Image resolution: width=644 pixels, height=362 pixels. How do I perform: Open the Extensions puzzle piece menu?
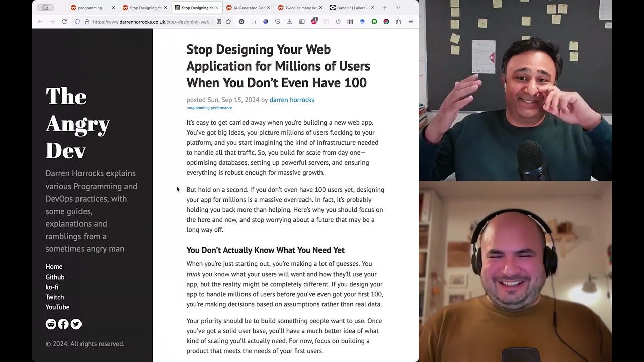[398, 22]
